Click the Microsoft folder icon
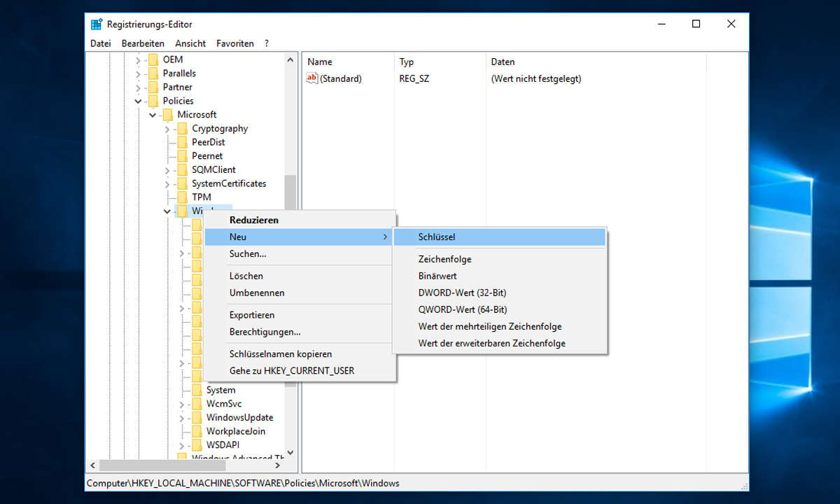 click(x=167, y=115)
